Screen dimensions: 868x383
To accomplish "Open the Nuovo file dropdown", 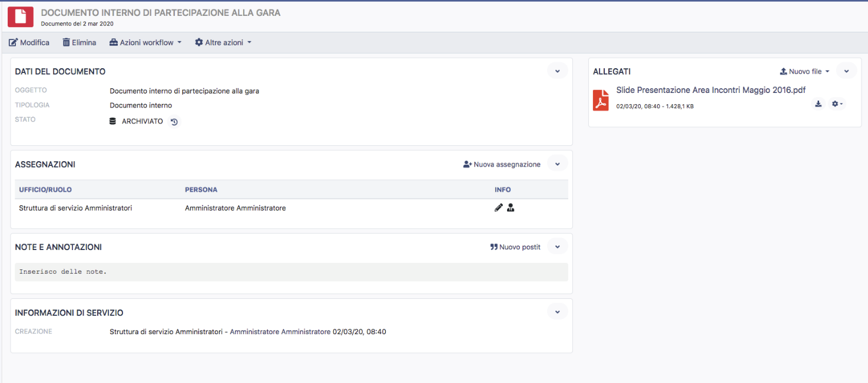I will (x=804, y=71).
